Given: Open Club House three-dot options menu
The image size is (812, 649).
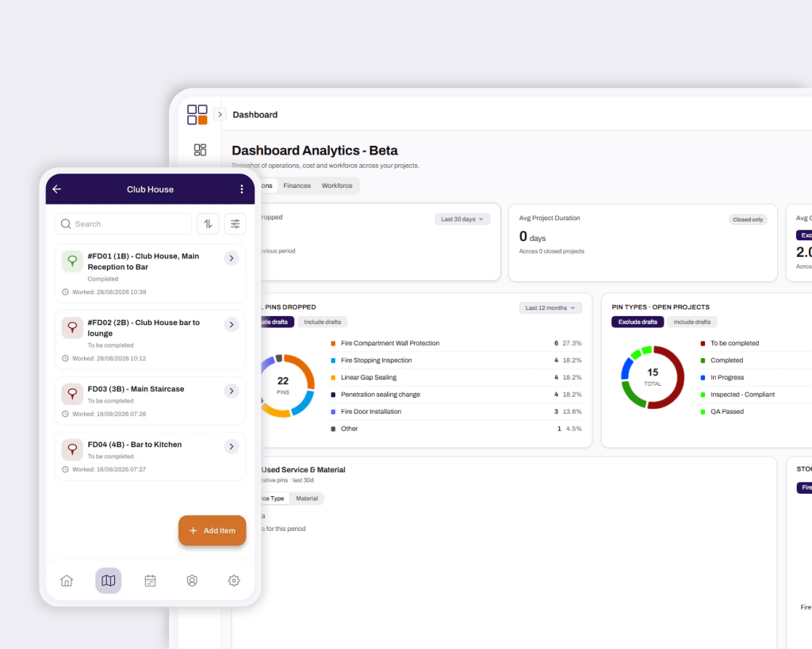Looking at the screenshot, I should tap(242, 189).
